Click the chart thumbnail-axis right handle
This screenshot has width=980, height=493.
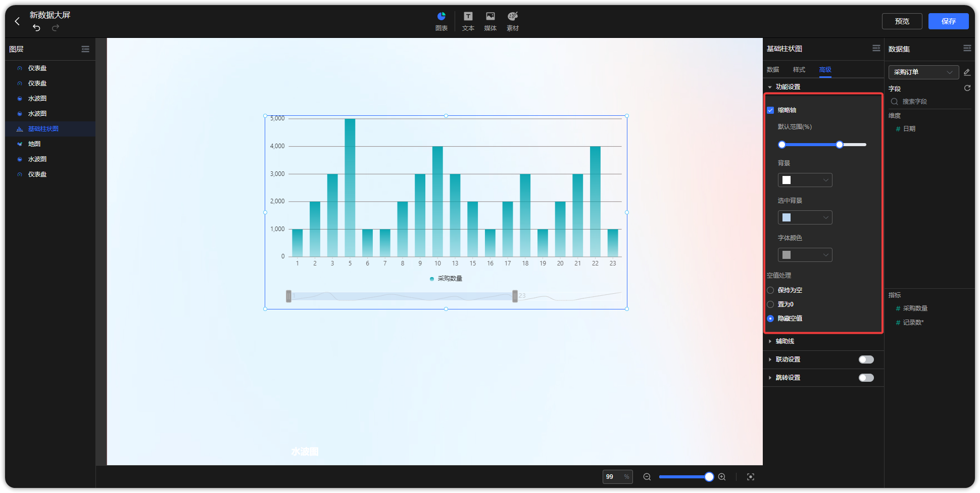click(x=515, y=296)
